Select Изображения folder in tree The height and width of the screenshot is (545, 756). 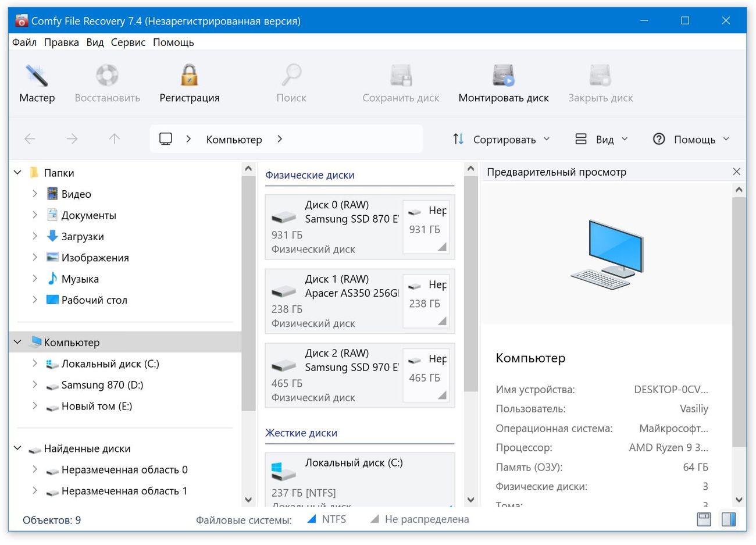tap(95, 258)
